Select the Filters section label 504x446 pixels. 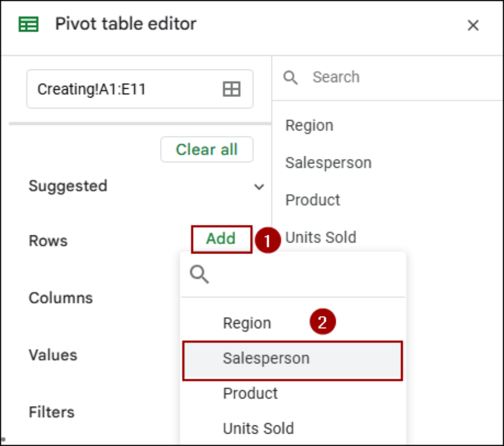(51, 413)
